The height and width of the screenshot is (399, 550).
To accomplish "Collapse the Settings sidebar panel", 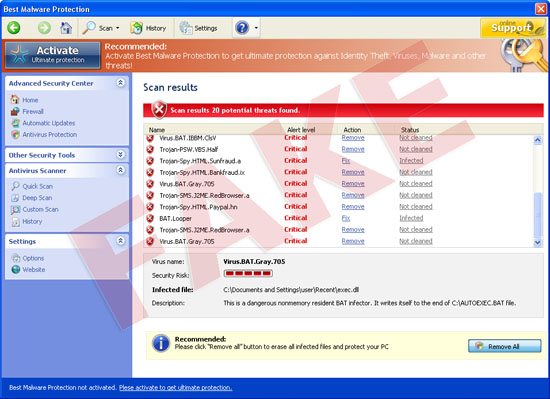I will pyautogui.click(x=120, y=241).
